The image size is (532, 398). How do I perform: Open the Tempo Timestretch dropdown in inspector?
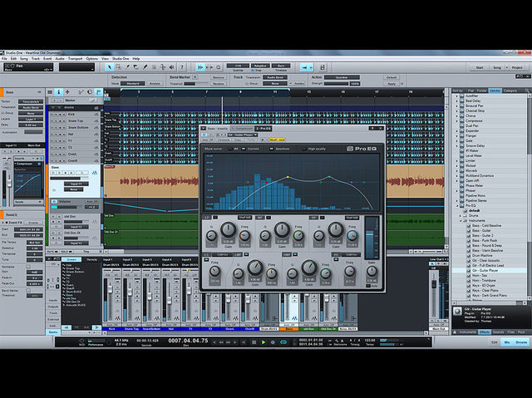31,101
